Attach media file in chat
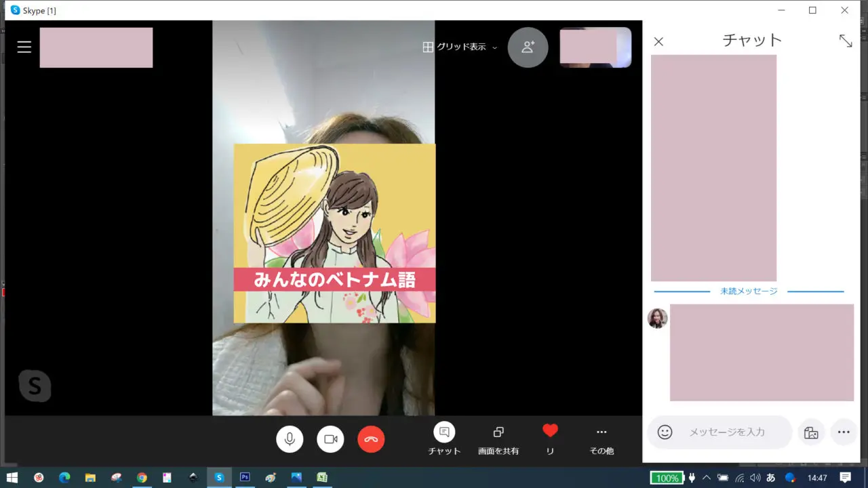 pos(811,432)
